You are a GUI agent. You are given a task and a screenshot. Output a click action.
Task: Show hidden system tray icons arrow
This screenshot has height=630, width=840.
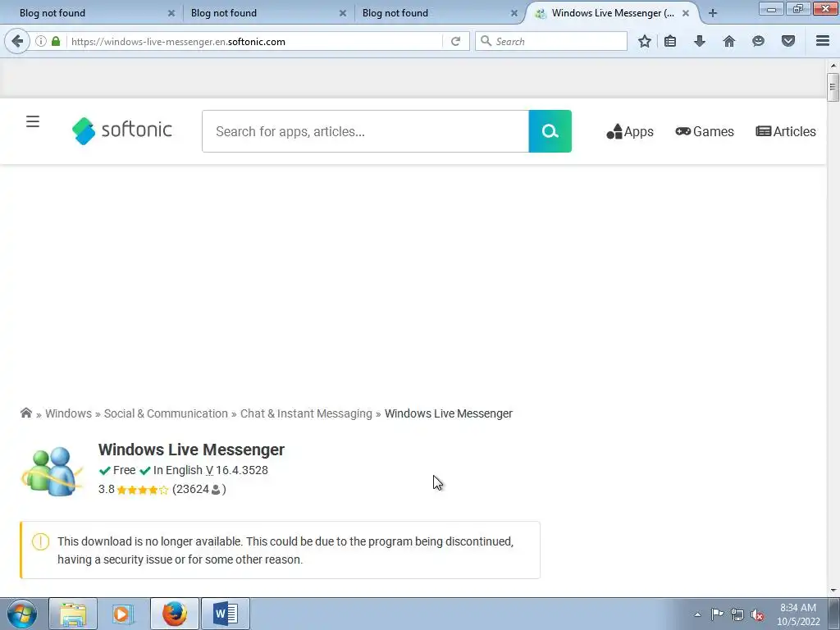point(697,614)
